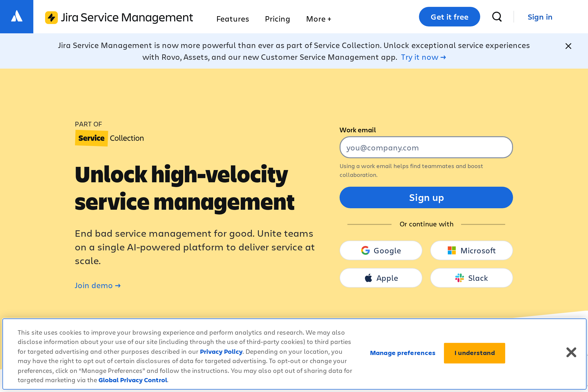
Task: Continue with the Microsoft icon button
Action: 452,250
